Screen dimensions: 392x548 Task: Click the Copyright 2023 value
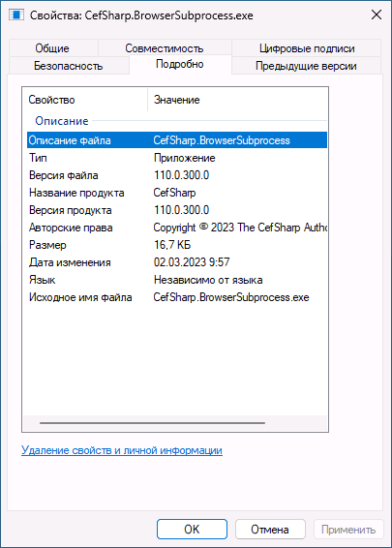(x=240, y=228)
